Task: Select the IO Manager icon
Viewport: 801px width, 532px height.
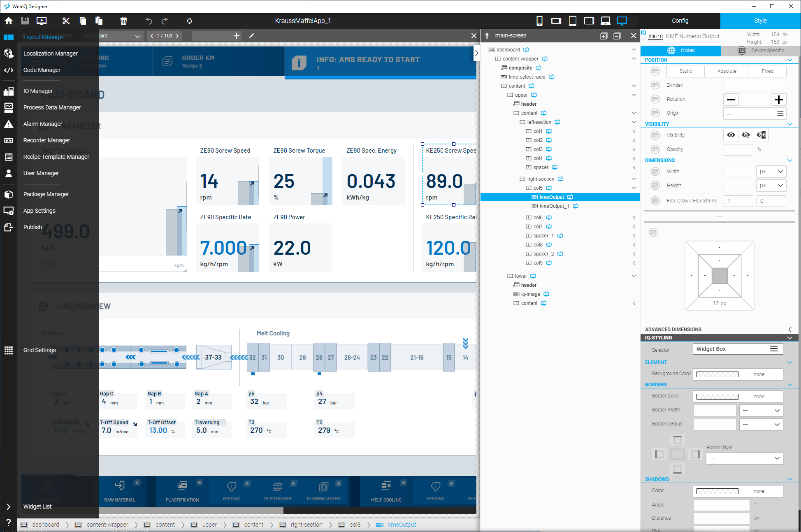Action: tap(9, 90)
